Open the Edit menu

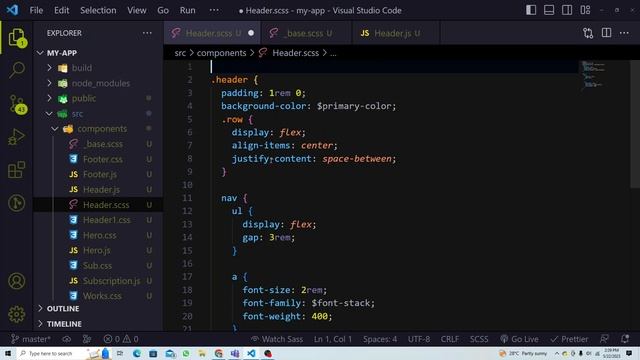tap(62, 10)
